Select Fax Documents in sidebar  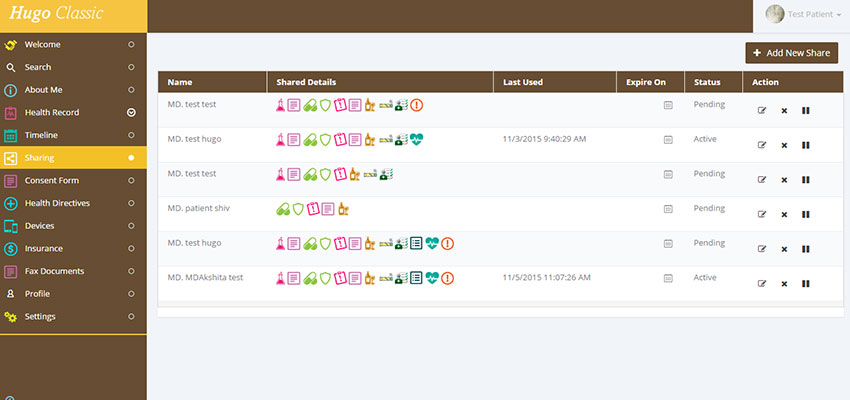click(73, 271)
